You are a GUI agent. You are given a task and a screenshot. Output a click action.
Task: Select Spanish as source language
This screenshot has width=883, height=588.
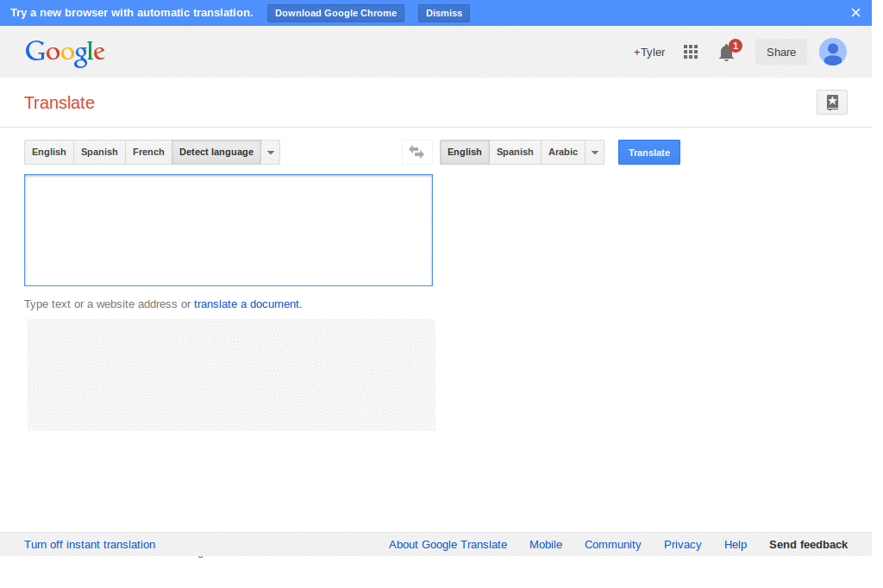(99, 152)
